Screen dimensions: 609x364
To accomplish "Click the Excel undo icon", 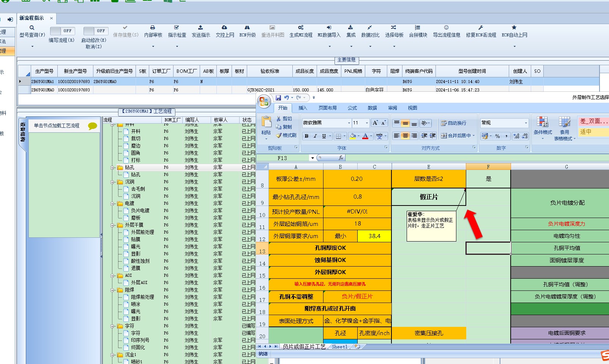I will 287,98.
